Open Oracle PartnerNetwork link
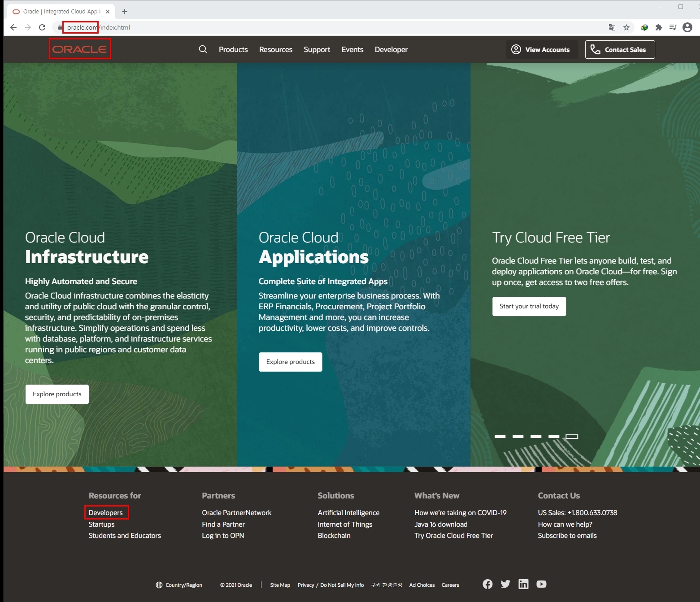Viewport: 700px width, 602px height. (x=236, y=512)
